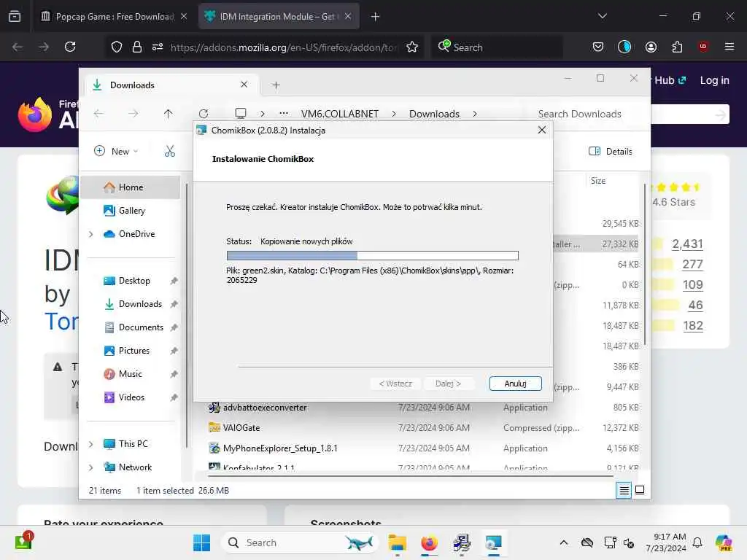Close the ChomikBox installer dialog
The height and width of the screenshot is (560, 747).
[x=542, y=130]
